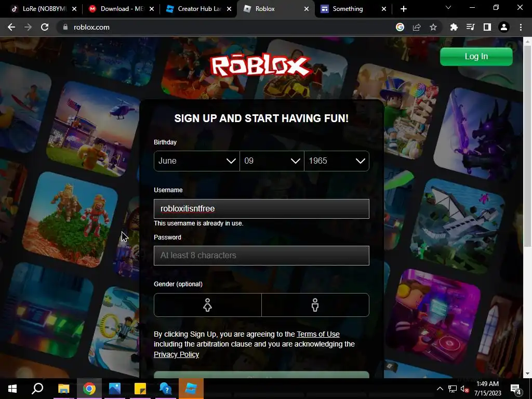532x399 pixels.
Task: Open the Privacy Policy link
Action: click(177, 354)
